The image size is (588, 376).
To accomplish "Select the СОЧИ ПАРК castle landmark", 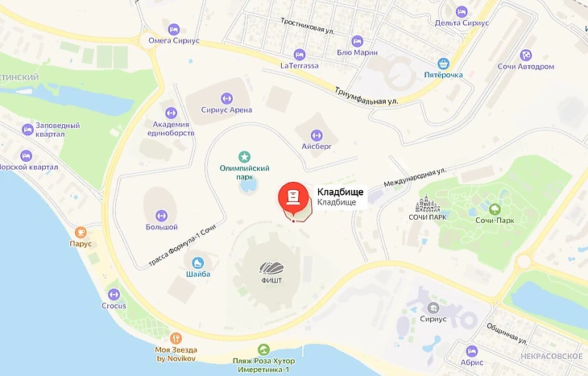I will pyautogui.click(x=428, y=203).
